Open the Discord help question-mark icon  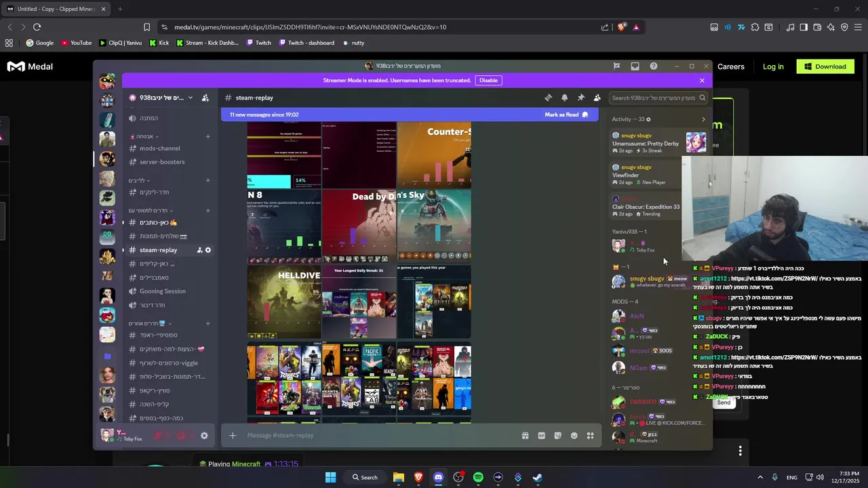click(653, 66)
